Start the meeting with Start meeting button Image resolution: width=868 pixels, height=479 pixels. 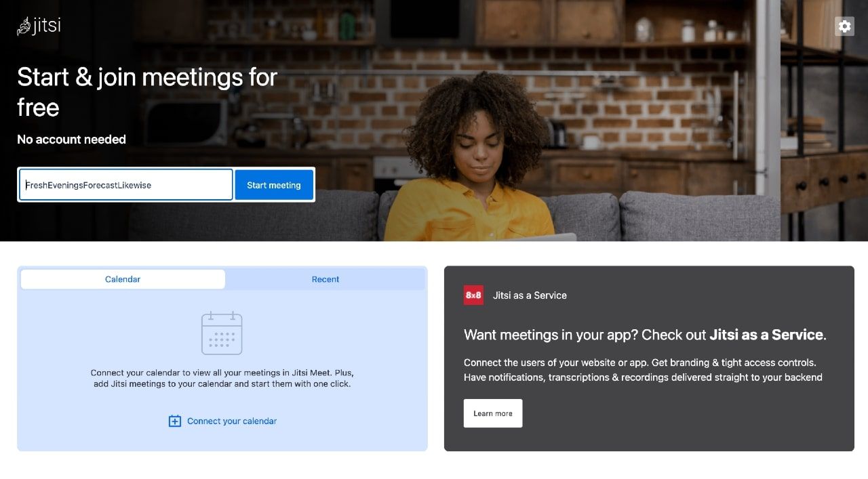tap(274, 185)
